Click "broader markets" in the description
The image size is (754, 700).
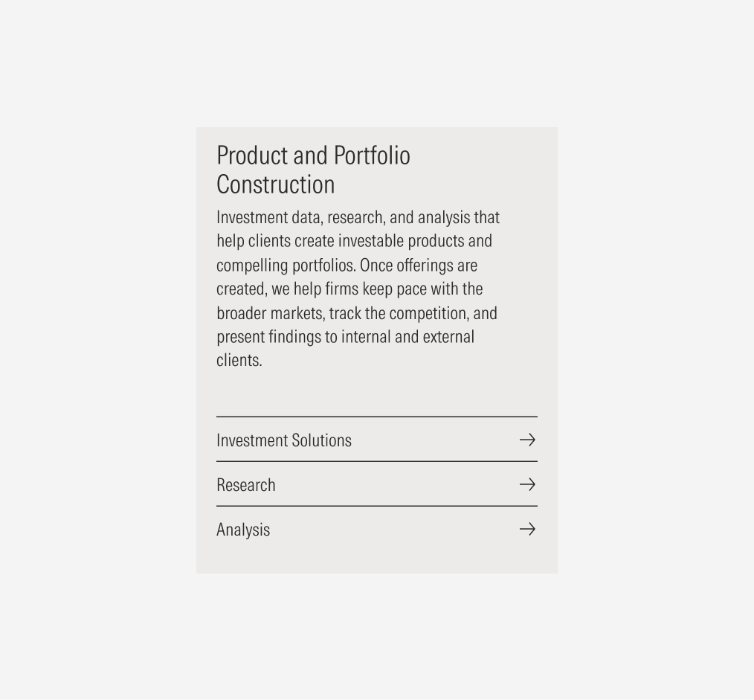click(x=270, y=312)
